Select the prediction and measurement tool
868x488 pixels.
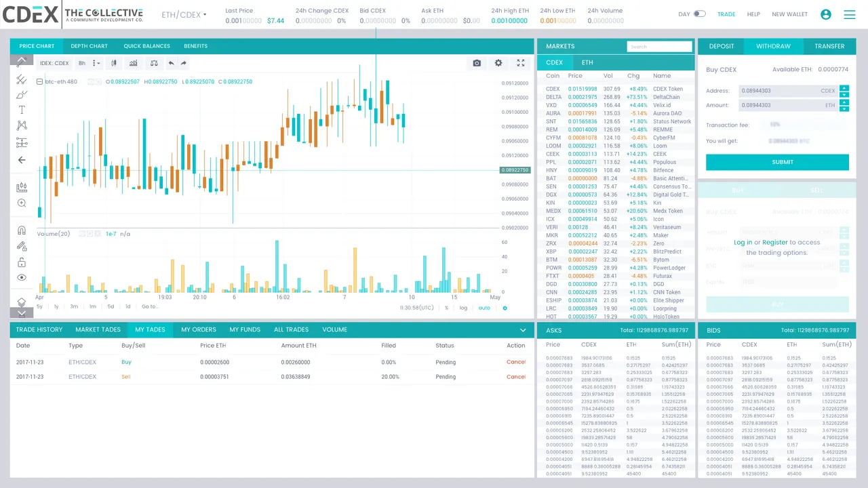pos(22,143)
